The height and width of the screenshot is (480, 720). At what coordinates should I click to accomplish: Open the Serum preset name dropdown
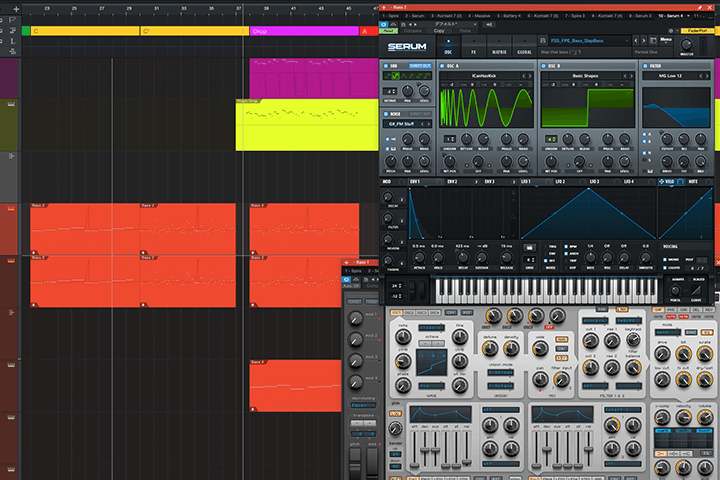pos(589,40)
